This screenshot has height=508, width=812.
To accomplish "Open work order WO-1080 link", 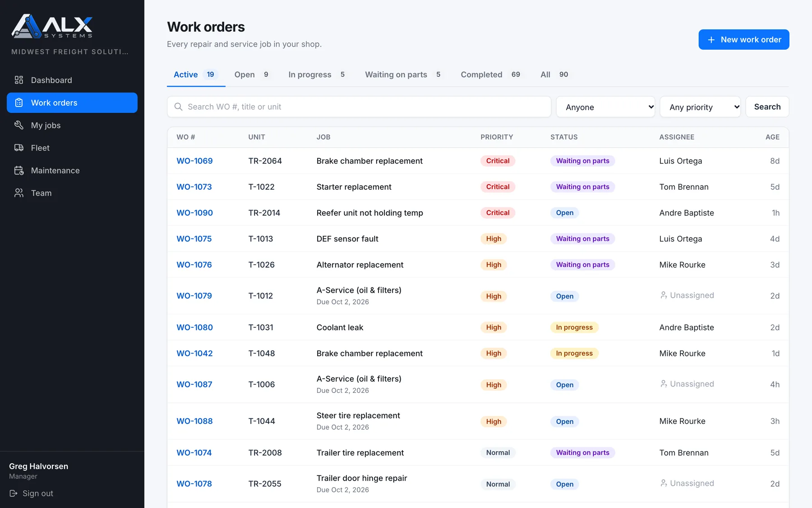I will pyautogui.click(x=194, y=327).
